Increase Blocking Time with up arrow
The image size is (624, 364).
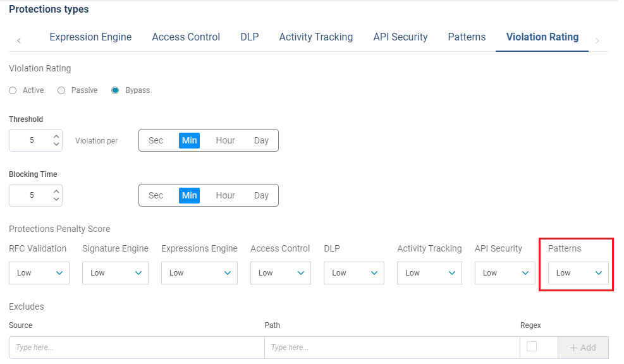(56, 191)
